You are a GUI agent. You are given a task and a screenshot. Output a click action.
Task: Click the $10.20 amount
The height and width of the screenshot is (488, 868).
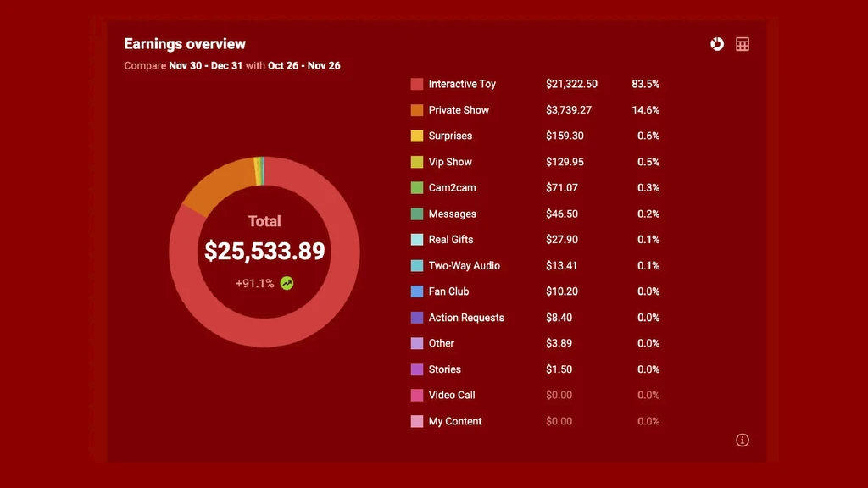point(562,291)
